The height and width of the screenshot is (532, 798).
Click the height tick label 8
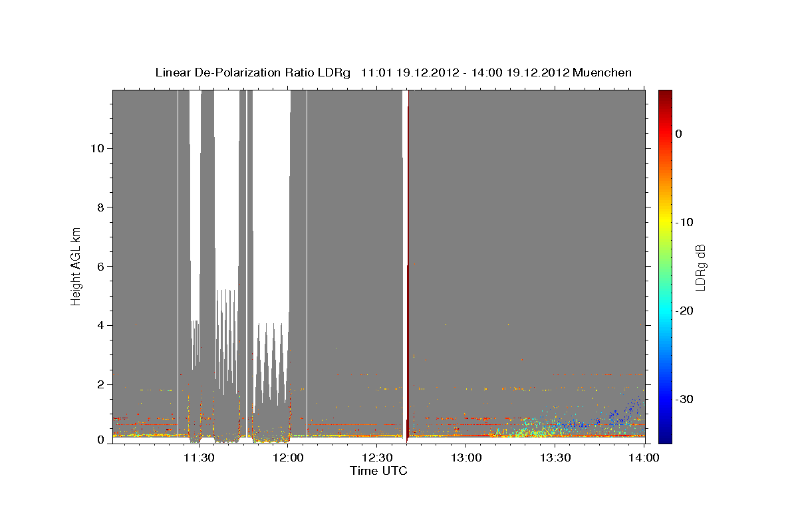100,207
